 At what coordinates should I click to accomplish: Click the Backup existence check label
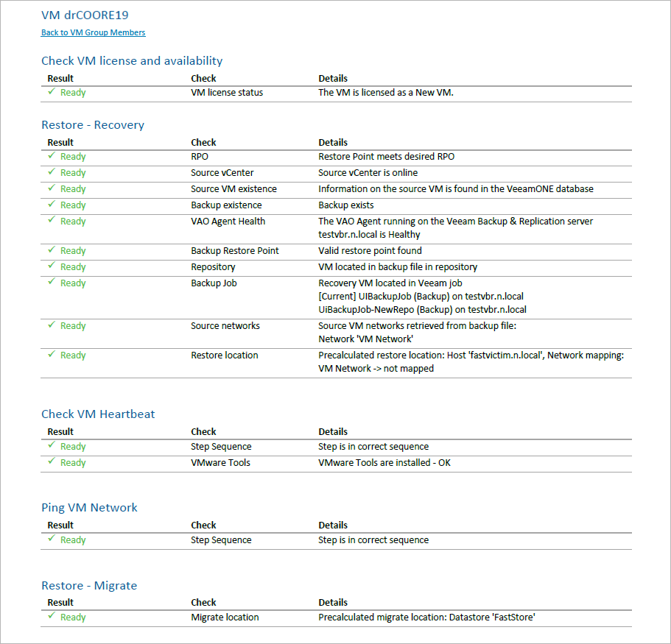coord(226,205)
